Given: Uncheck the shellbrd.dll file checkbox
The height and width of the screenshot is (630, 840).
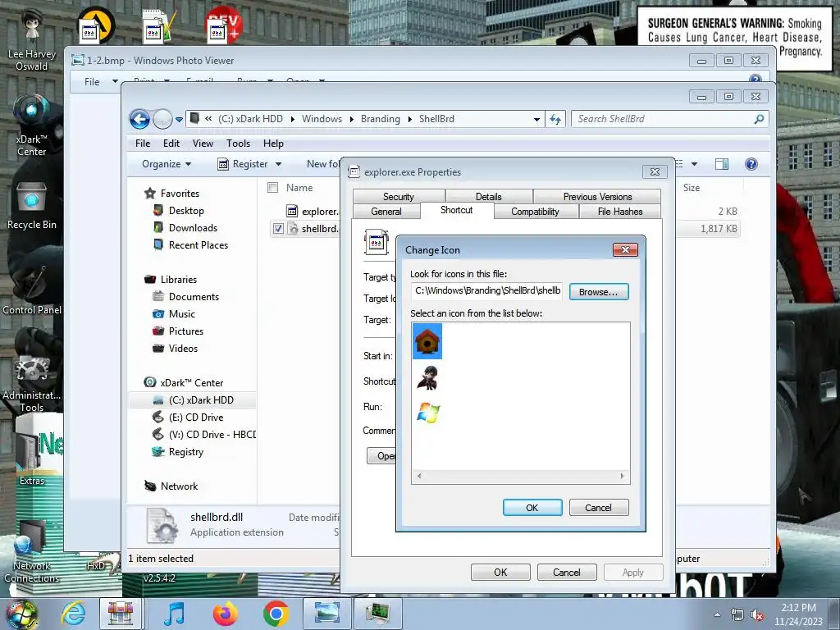Looking at the screenshot, I should [278, 229].
